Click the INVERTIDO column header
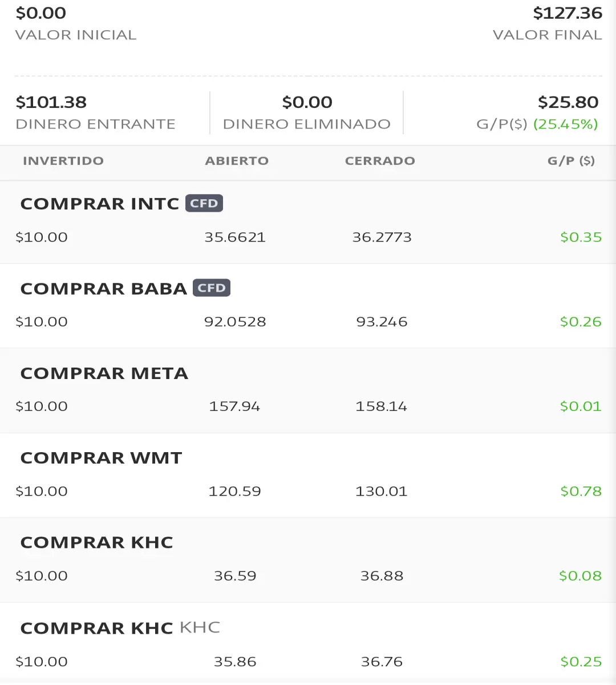 63,161
